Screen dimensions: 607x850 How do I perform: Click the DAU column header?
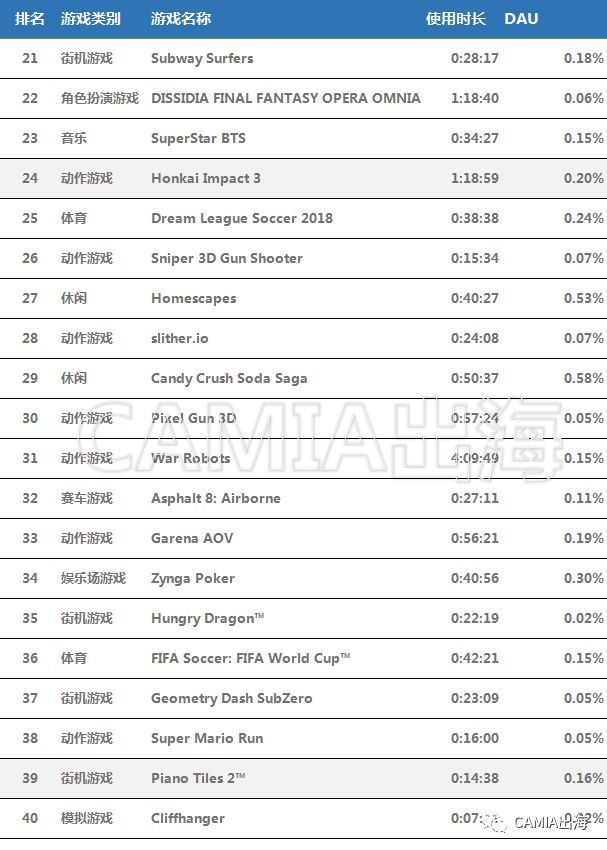click(521, 19)
